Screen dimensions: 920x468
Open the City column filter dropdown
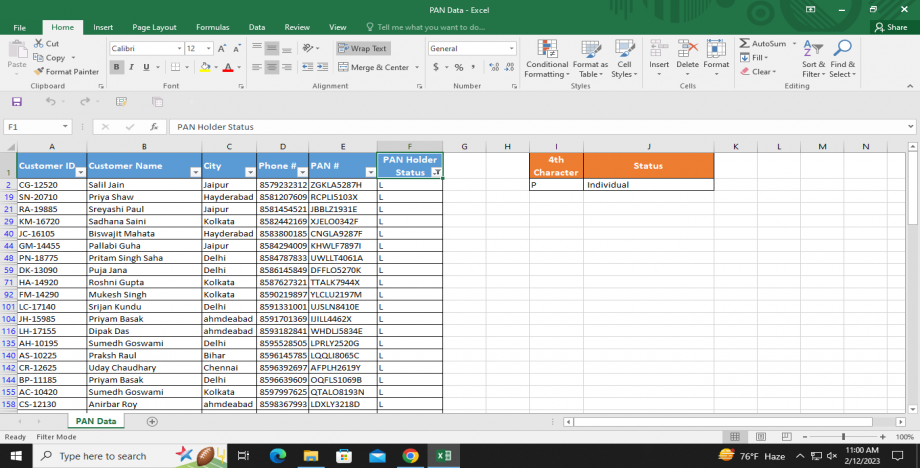tap(248, 172)
